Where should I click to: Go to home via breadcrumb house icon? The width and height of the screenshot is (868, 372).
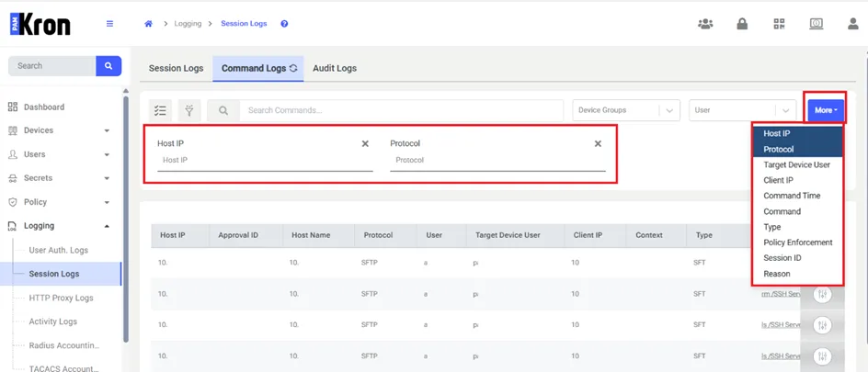point(148,24)
